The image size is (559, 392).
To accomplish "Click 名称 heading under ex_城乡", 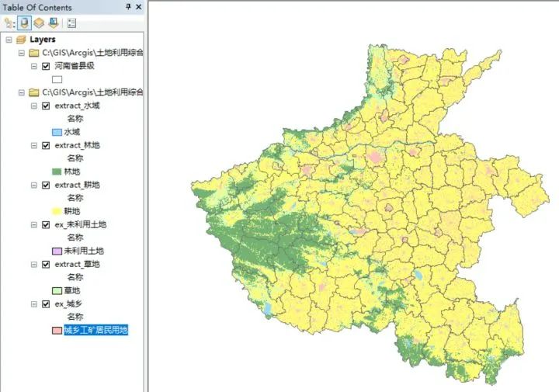I will (75, 317).
